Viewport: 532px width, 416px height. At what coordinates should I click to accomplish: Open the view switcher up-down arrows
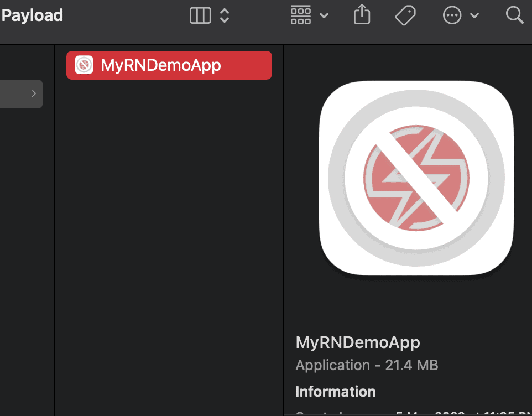tap(225, 15)
